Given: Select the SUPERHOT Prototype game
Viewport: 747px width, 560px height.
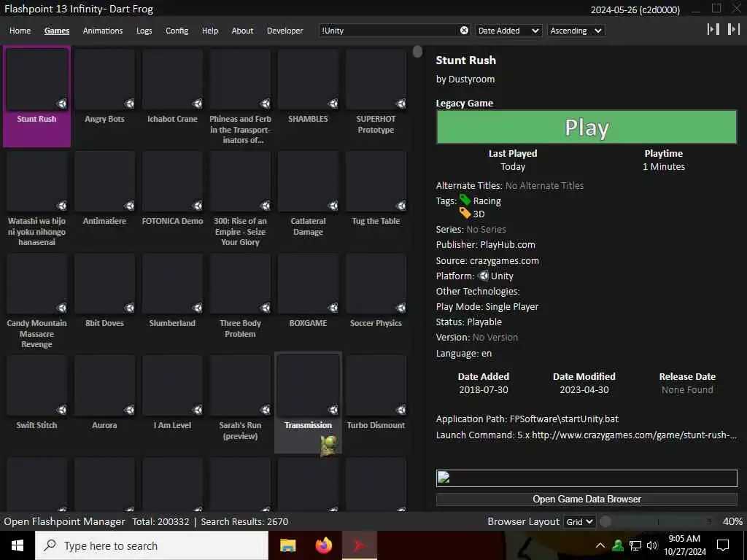Looking at the screenshot, I should click(376, 97).
